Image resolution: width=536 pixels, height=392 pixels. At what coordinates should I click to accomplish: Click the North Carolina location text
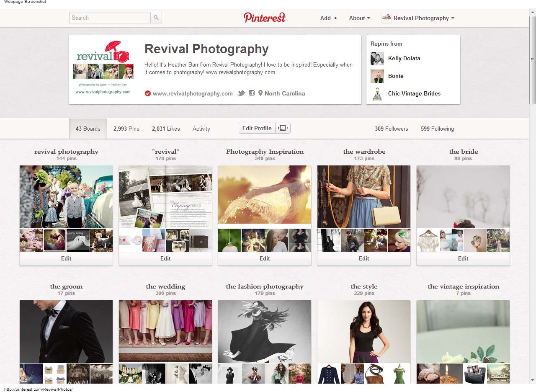click(x=285, y=93)
